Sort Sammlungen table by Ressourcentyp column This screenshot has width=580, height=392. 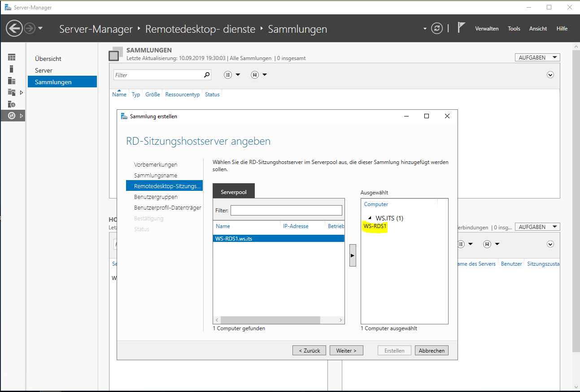[183, 95]
